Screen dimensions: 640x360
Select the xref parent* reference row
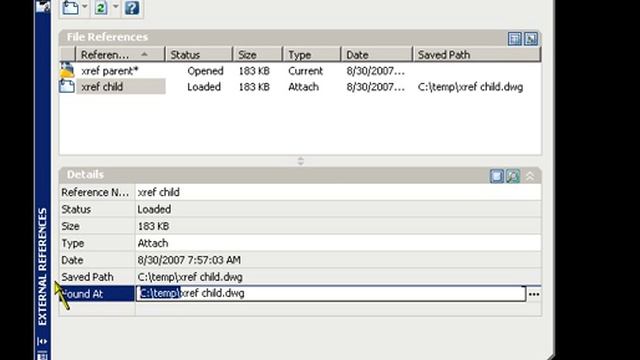pyautogui.click(x=300, y=71)
